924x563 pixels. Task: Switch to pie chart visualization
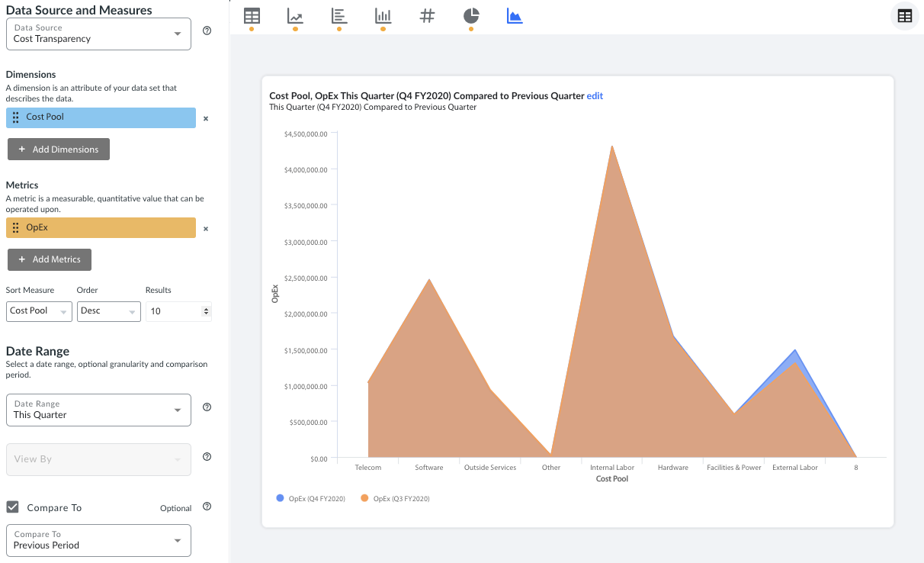point(471,16)
